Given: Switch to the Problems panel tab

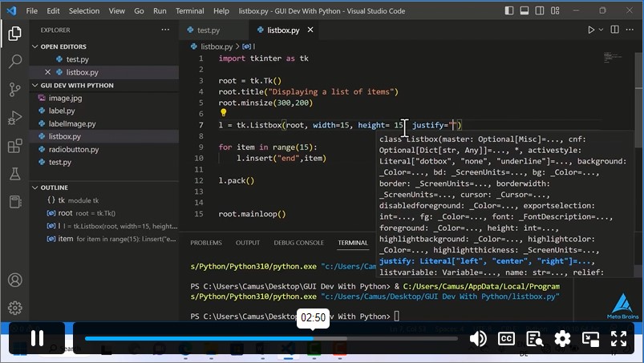Looking at the screenshot, I should click(206, 243).
